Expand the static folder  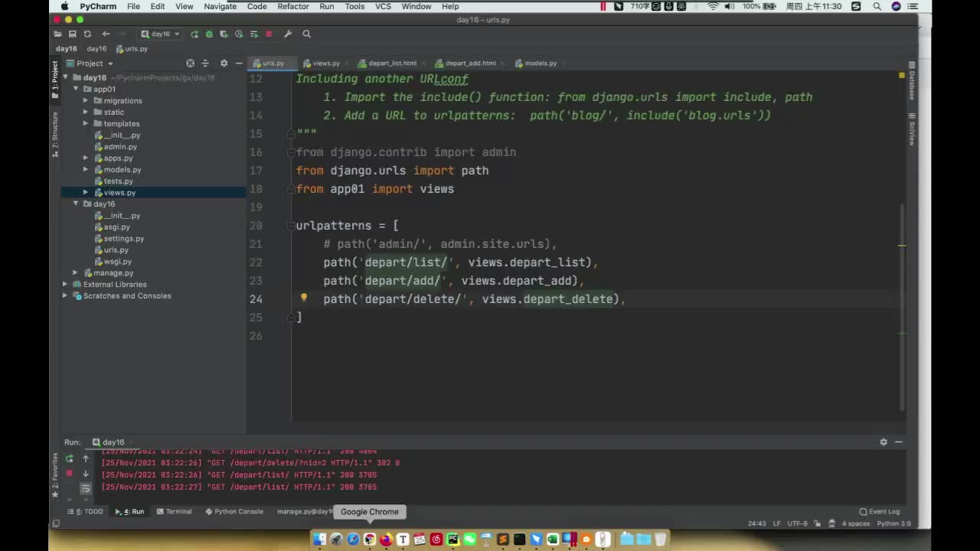click(x=86, y=112)
